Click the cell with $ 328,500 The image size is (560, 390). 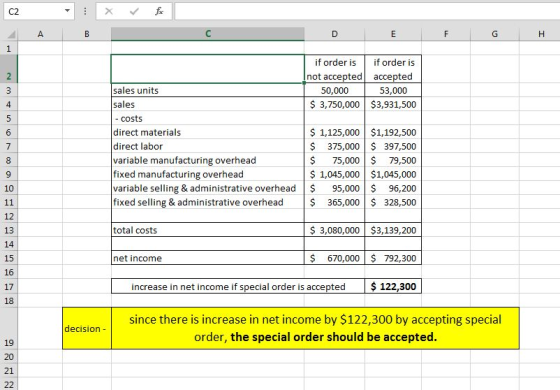(393, 202)
